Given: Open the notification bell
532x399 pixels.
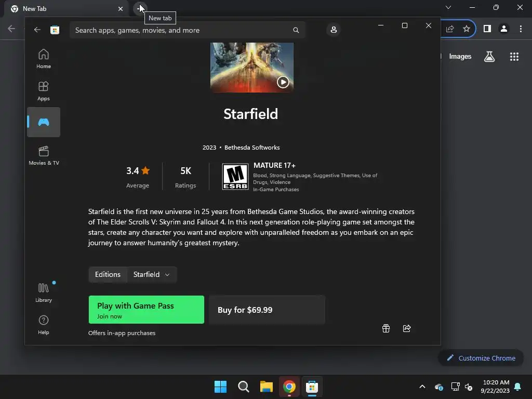Looking at the screenshot, I should click(x=518, y=387).
